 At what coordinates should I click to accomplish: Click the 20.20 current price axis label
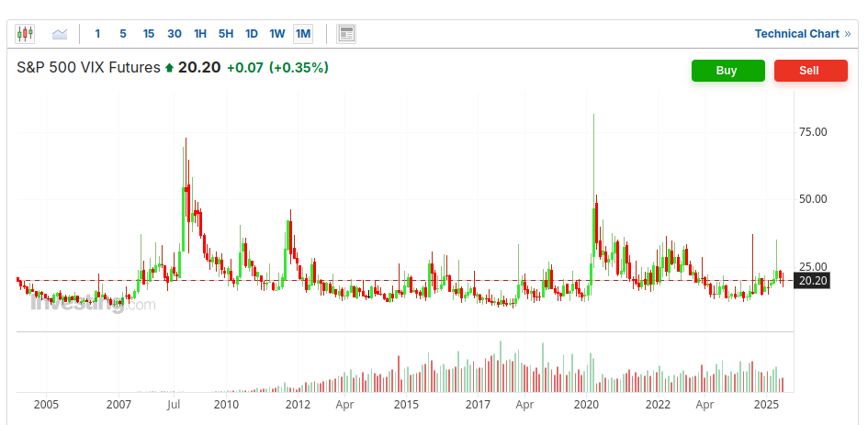pyautogui.click(x=813, y=281)
